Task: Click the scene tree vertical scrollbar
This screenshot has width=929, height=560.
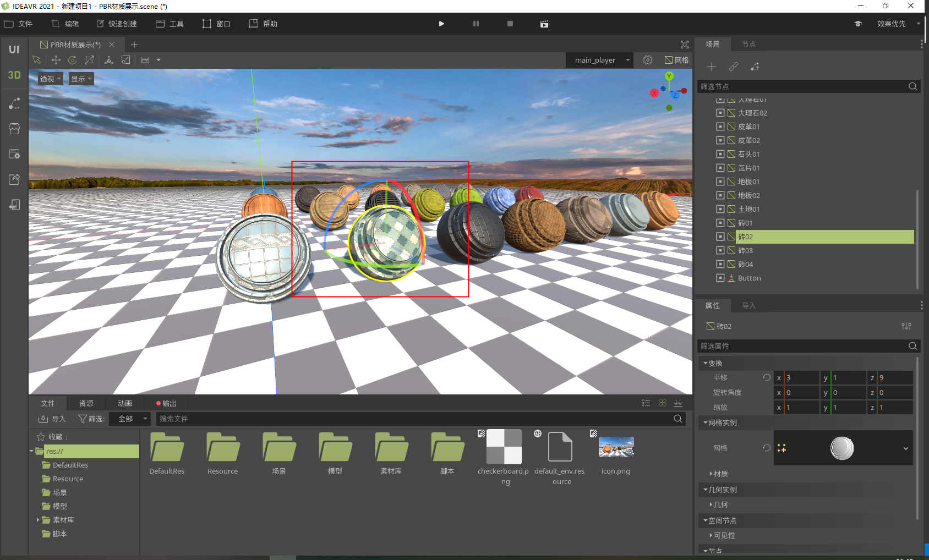Action: click(917, 239)
